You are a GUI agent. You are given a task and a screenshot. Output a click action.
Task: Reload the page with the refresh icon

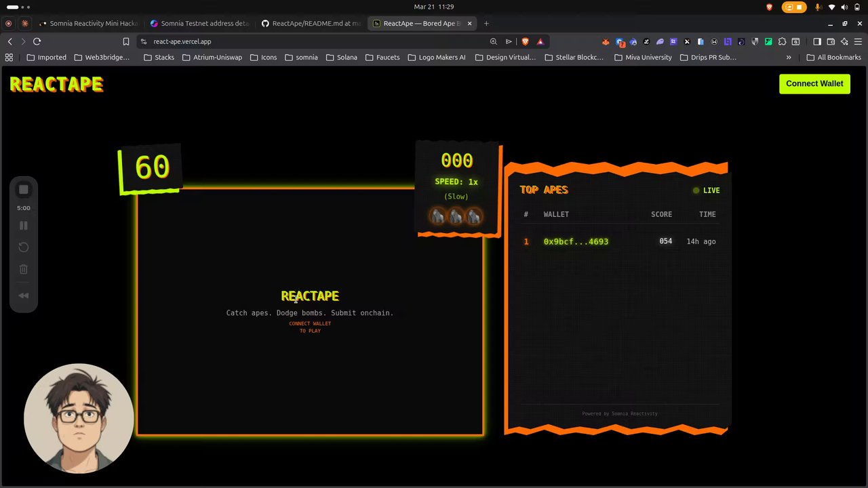coord(37,41)
